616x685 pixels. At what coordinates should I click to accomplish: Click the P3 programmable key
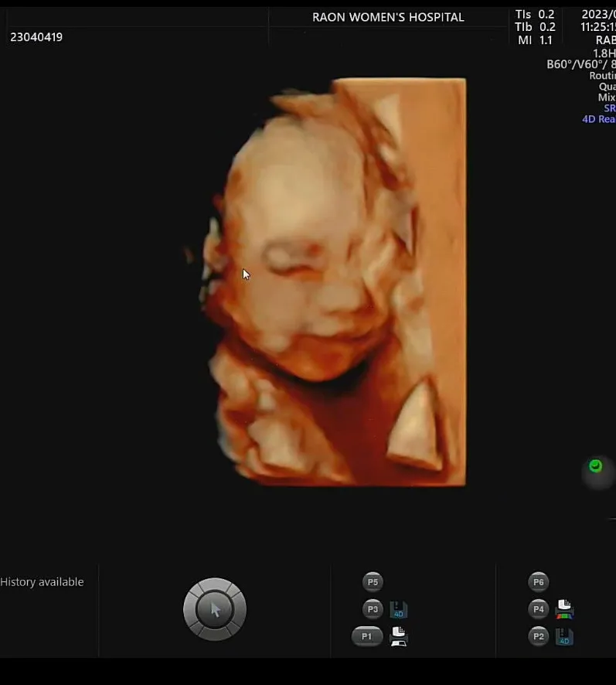[373, 609]
